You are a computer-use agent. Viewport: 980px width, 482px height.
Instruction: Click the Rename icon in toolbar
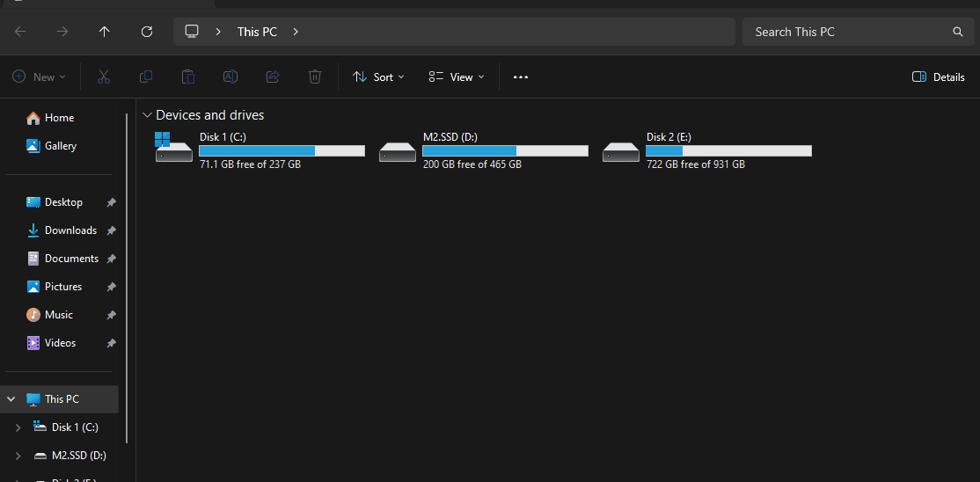click(x=230, y=77)
